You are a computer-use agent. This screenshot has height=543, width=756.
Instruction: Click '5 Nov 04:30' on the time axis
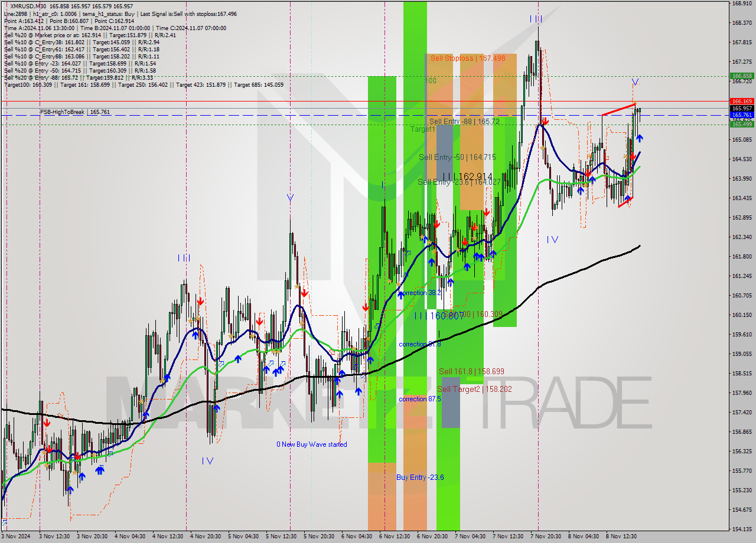tap(243, 537)
